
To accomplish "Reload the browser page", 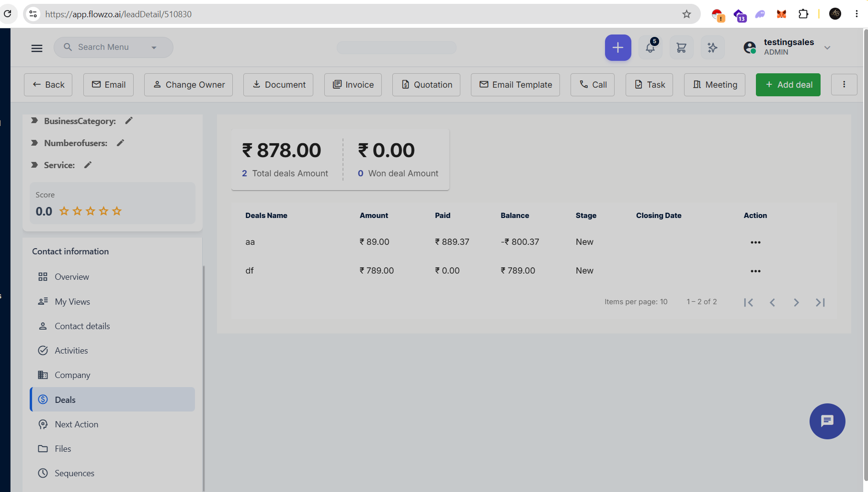I will (x=8, y=14).
